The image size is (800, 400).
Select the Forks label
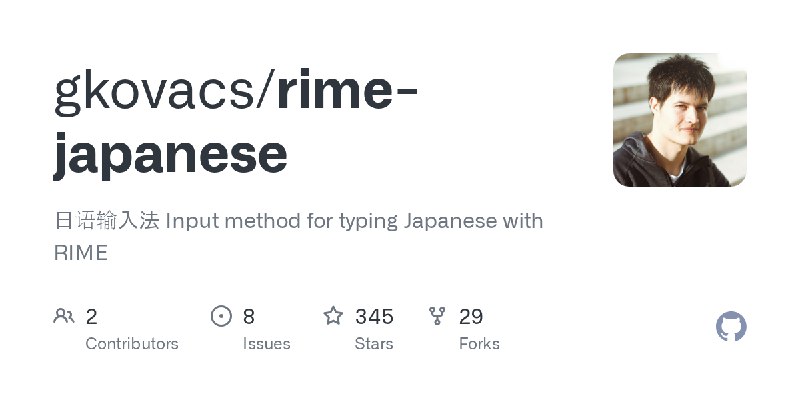[479, 344]
